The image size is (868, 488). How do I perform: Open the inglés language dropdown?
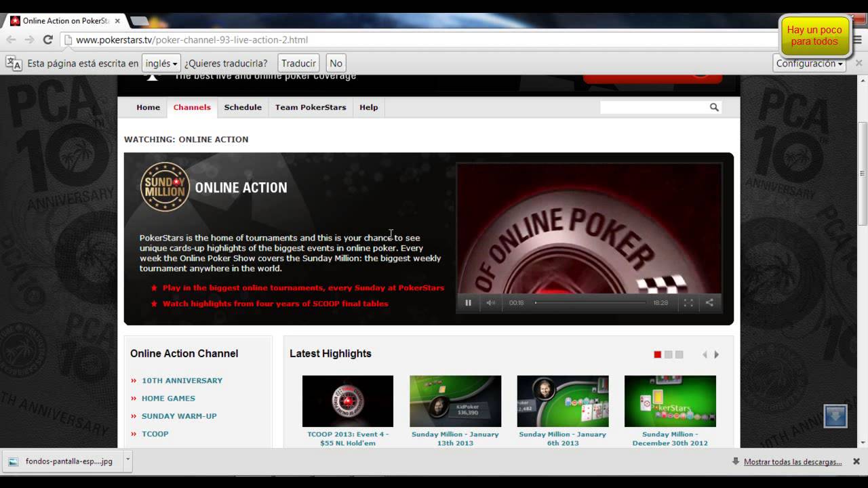(x=161, y=63)
